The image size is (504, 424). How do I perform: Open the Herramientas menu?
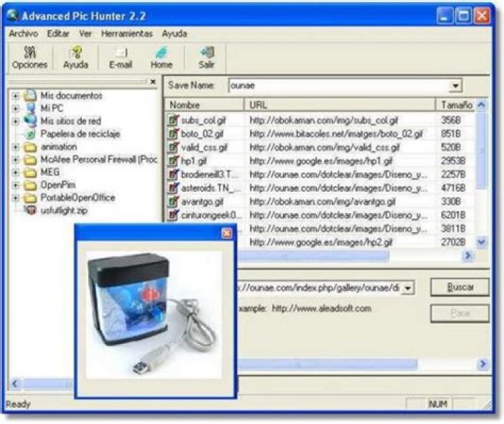(126, 33)
